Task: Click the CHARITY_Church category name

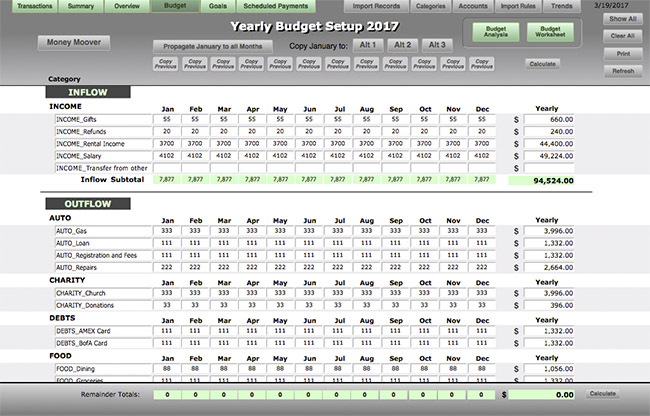Action: pyautogui.click(x=103, y=293)
